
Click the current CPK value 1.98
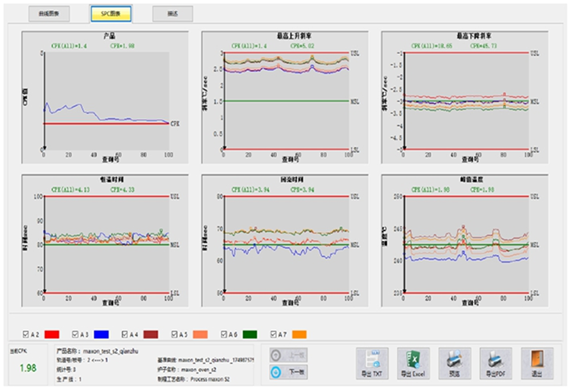(28, 368)
